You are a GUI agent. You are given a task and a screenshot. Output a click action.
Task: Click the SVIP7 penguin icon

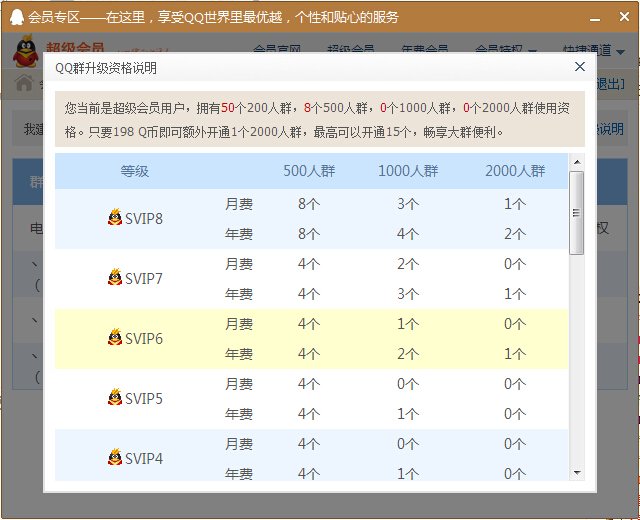[x=115, y=277]
